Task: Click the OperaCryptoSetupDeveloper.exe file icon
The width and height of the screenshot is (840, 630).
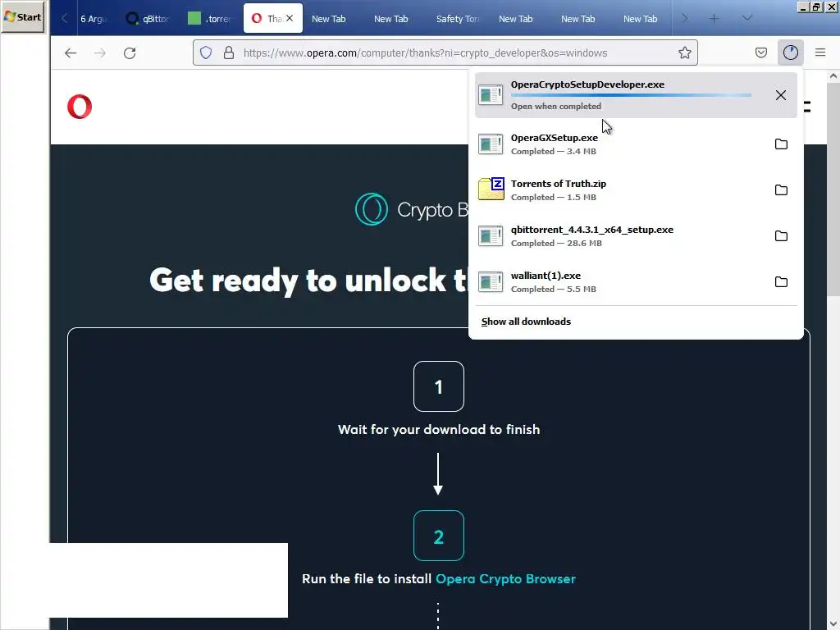Action: (491, 95)
